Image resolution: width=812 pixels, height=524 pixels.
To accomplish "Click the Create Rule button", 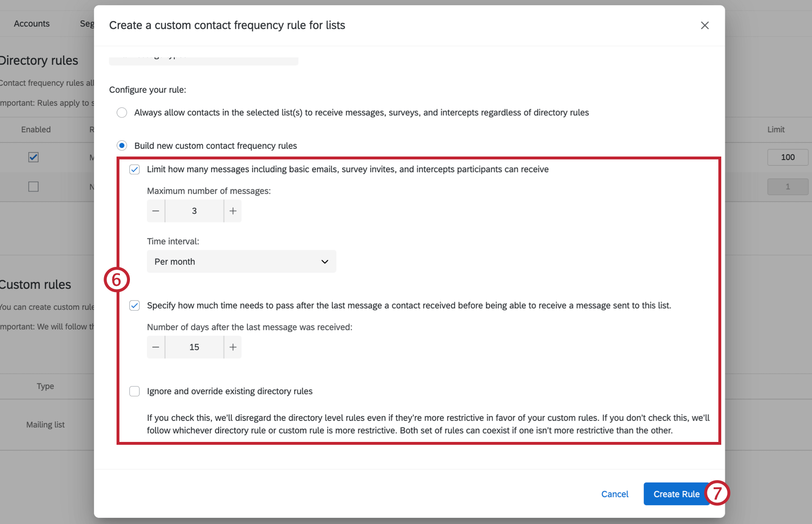I will click(x=676, y=494).
